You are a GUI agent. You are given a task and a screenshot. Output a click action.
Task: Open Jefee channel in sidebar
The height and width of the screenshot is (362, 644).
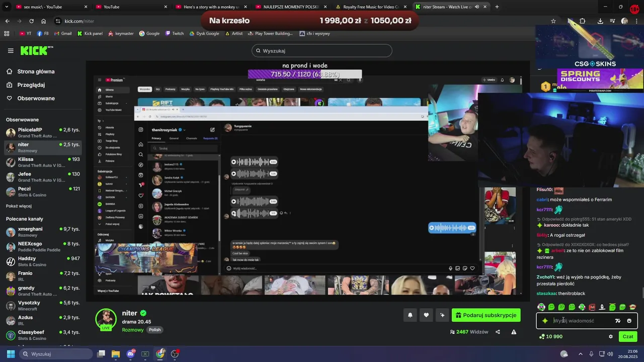(x=43, y=177)
